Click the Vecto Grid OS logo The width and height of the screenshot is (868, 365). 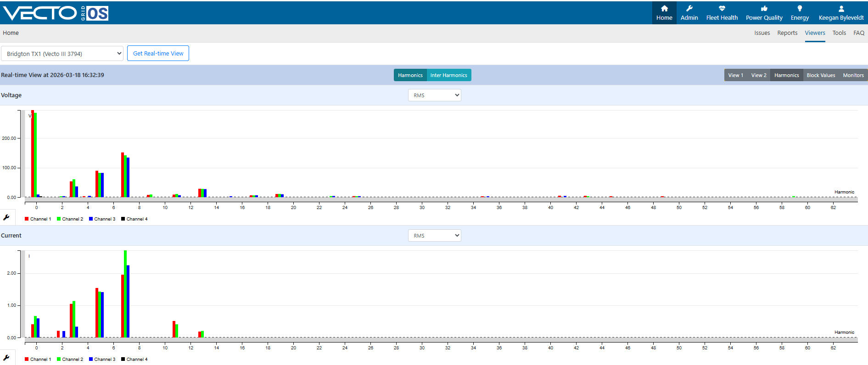pos(56,13)
